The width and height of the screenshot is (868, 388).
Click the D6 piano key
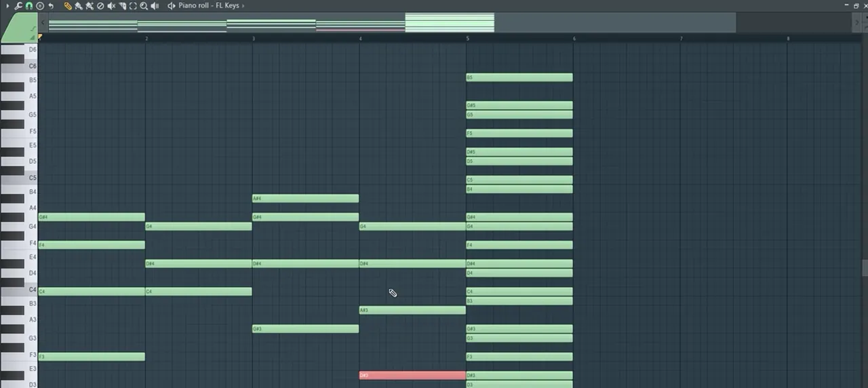(19, 50)
